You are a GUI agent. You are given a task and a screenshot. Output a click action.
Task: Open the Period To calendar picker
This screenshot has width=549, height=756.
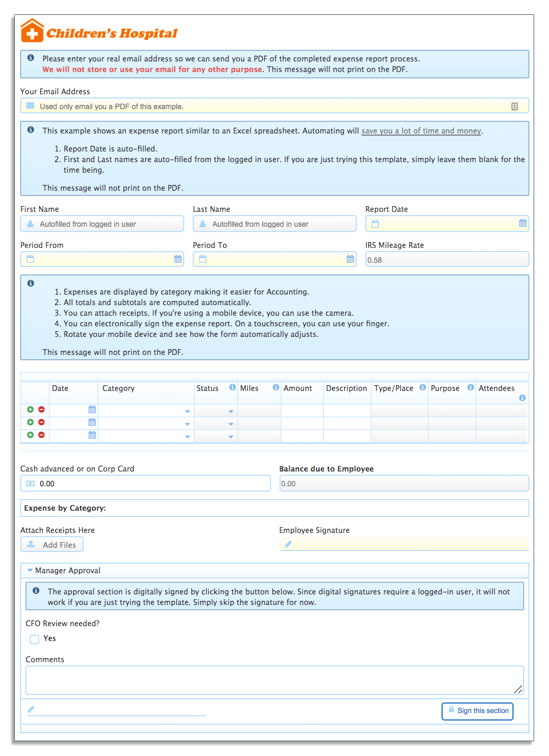coord(350,259)
